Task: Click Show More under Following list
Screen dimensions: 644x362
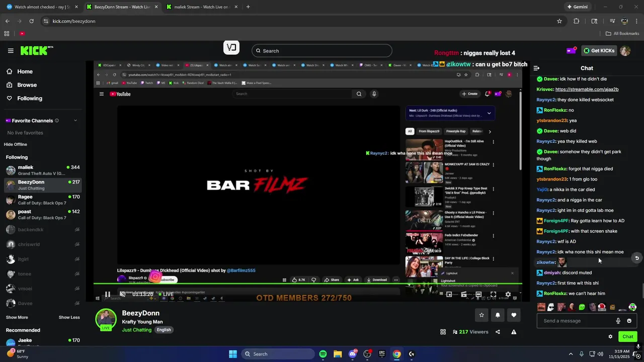Action: pos(17,317)
